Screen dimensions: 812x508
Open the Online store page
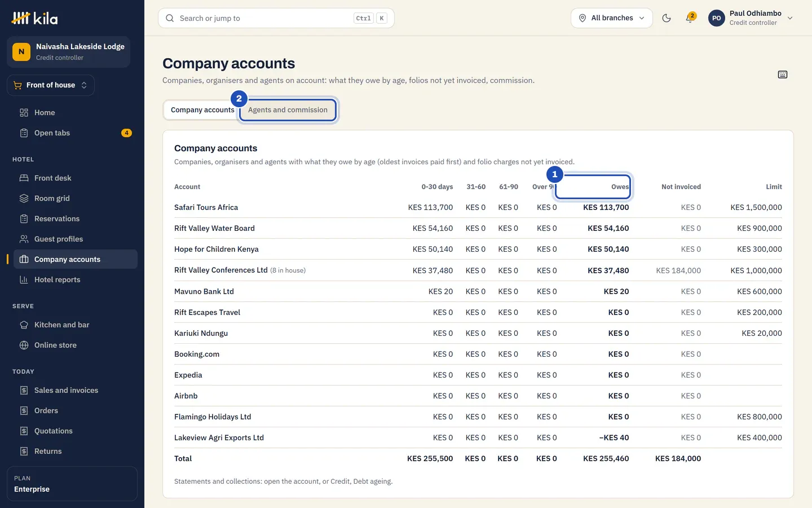pyautogui.click(x=76, y=345)
